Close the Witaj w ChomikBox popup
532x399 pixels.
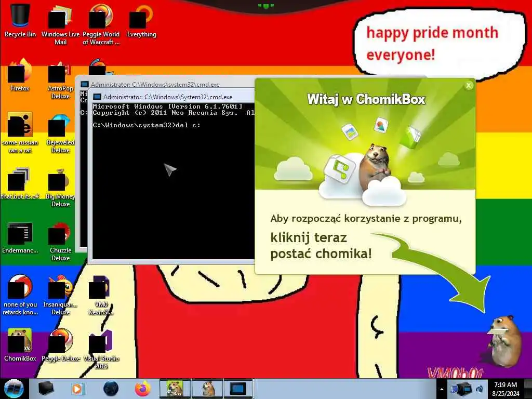coord(469,86)
